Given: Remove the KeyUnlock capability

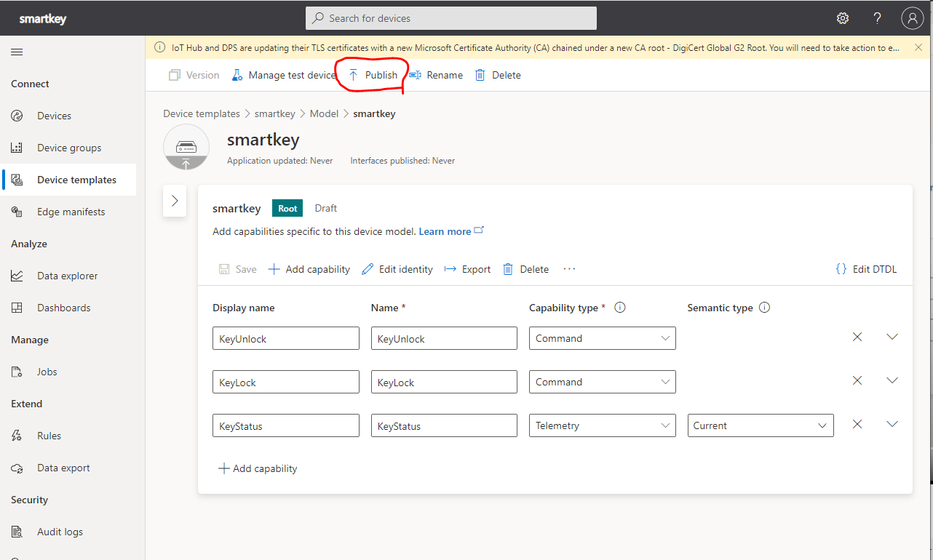Looking at the screenshot, I should pos(857,337).
